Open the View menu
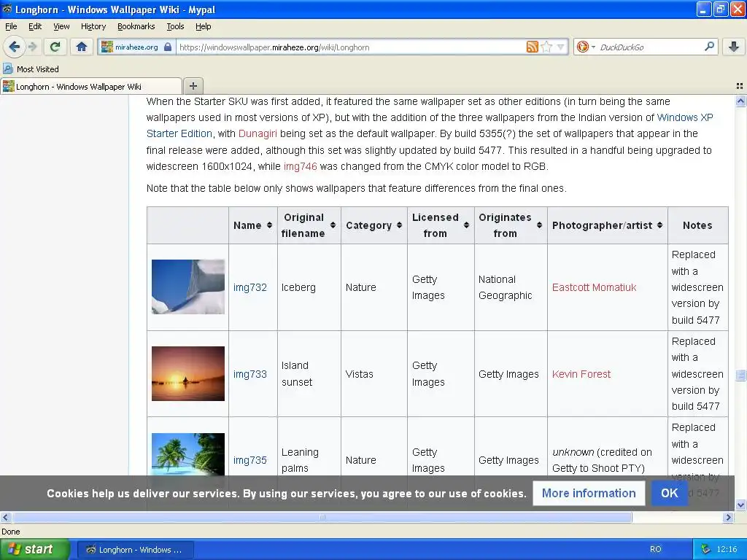The width and height of the screenshot is (747, 560). [61, 27]
